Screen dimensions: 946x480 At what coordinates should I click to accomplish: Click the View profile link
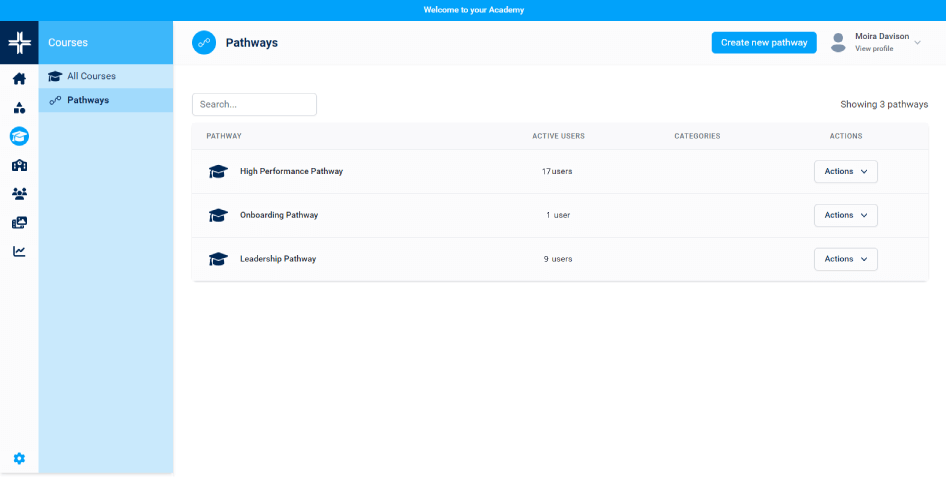[874, 49]
